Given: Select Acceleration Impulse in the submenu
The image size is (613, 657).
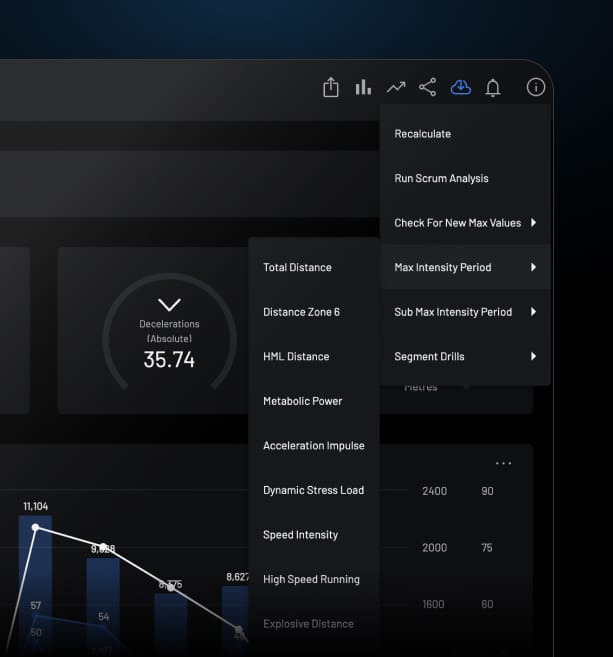Looking at the screenshot, I should click(314, 445).
